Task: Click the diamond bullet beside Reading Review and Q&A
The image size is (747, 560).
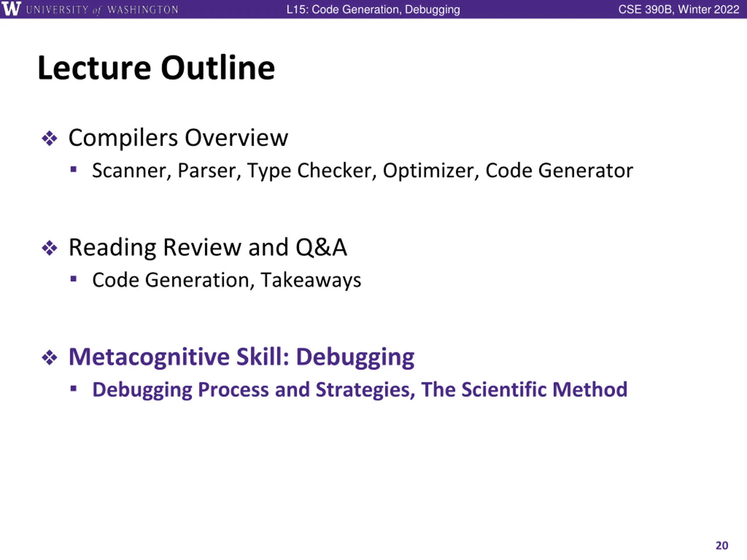Action: coord(50,248)
